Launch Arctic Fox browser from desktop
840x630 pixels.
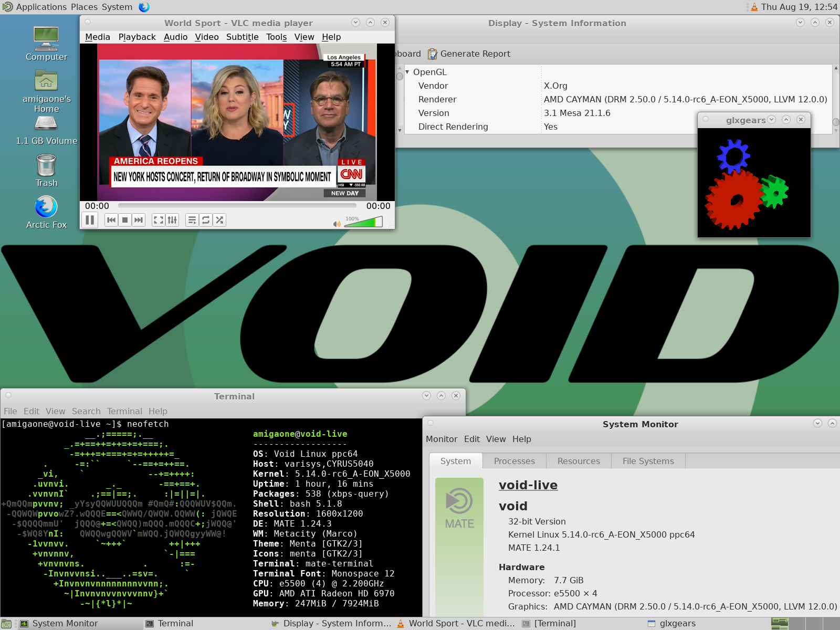[x=46, y=213]
